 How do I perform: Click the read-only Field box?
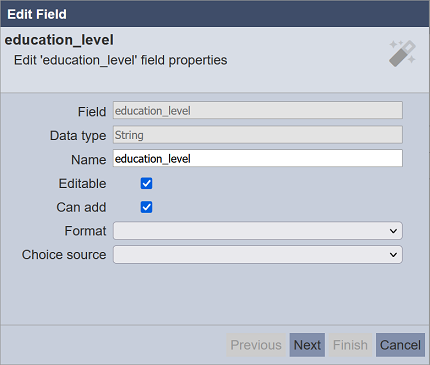coord(258,110)
